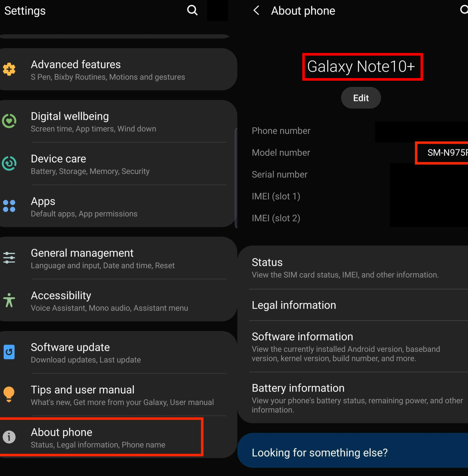Tap the Status, Legal information, Phone name subtitle

coord(98,445)
